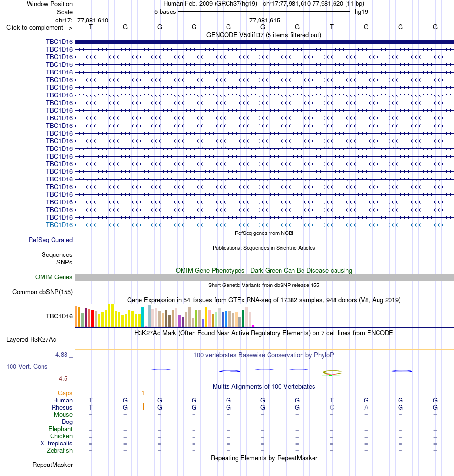The image size is (454, 476).
Task: Click the 77,981,610 ruler position marker
Action: (93, 21)
